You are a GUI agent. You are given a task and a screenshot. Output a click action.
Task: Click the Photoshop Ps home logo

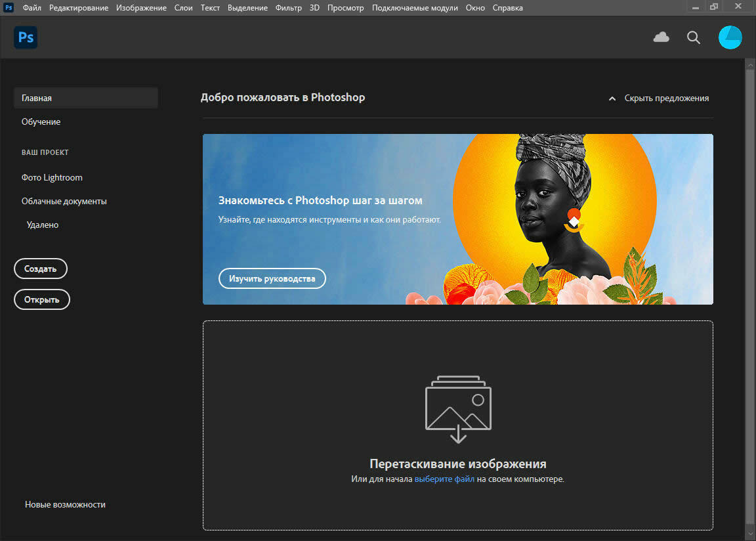26,37
